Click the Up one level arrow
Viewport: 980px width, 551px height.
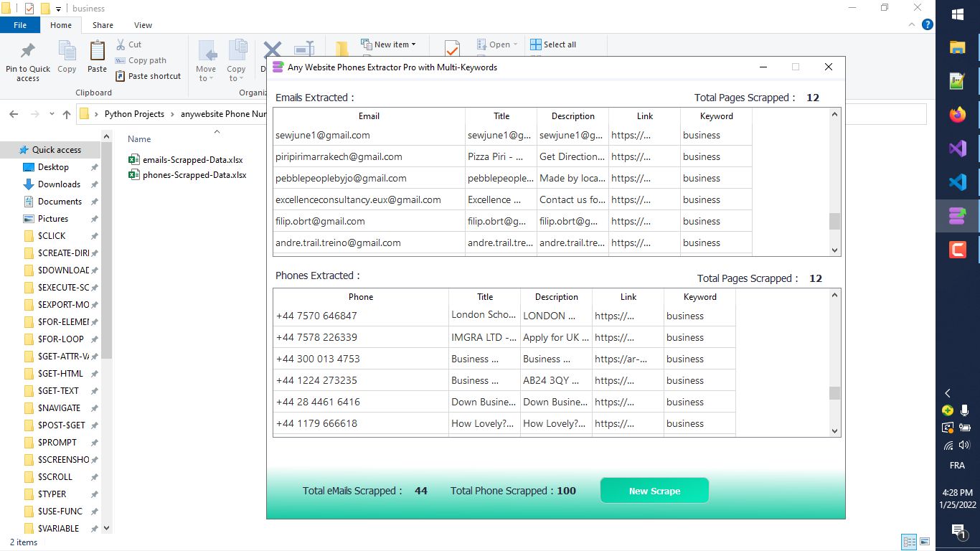(x=67, y=114)
